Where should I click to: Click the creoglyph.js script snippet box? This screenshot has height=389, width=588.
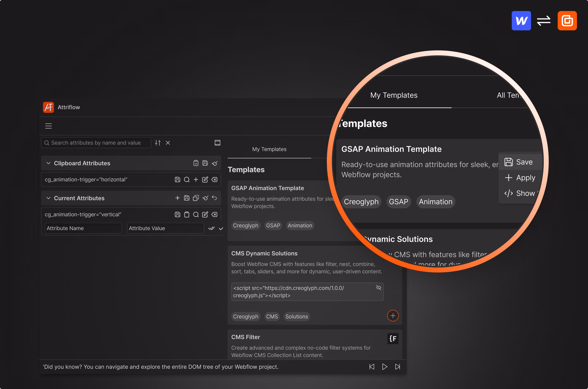click(x=307, y=292)
